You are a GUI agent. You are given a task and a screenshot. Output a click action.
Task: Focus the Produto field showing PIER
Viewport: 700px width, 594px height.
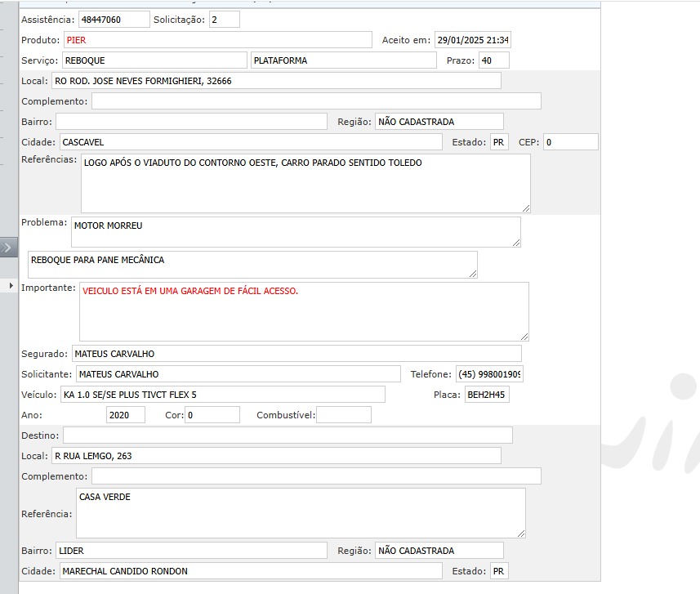(217, 40)
